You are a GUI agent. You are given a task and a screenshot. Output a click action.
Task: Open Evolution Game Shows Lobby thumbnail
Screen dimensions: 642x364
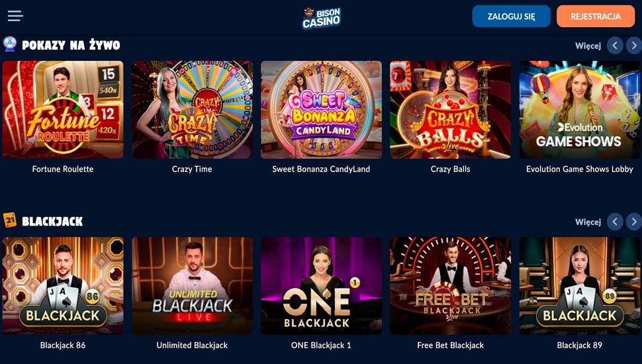click(580, 110)
